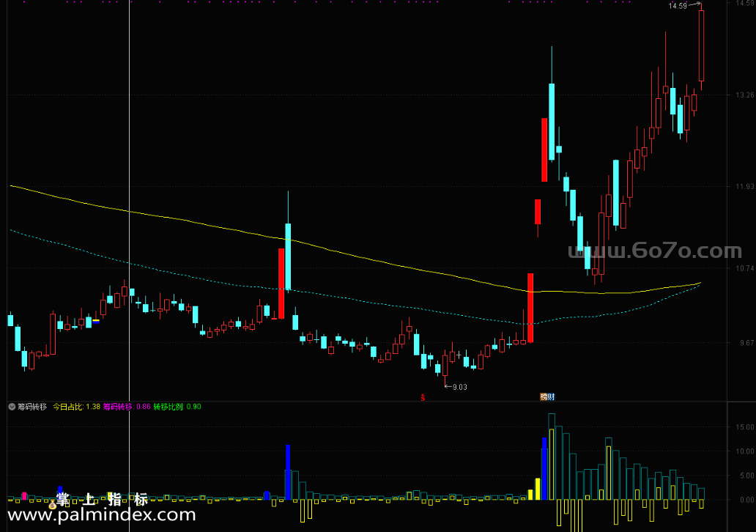Click the green 转移比例: 0.90 readout

[177, 407]
